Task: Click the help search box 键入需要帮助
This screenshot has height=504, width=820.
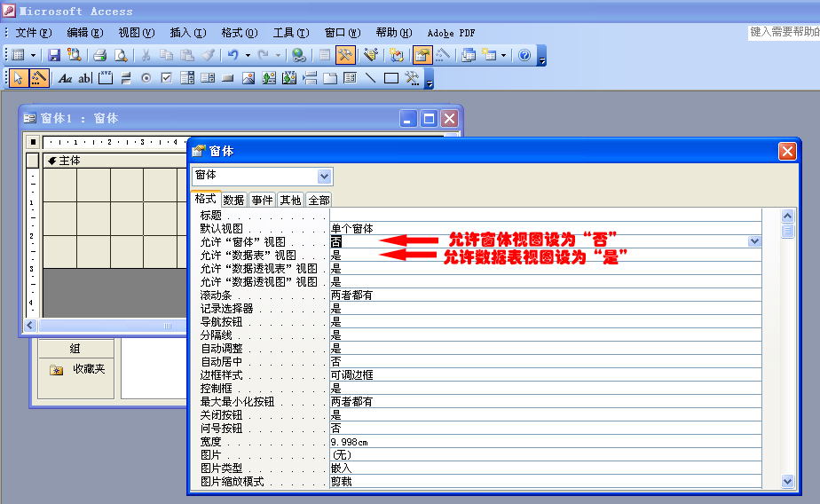Action: pyautogui.click(x=784, y=33)
